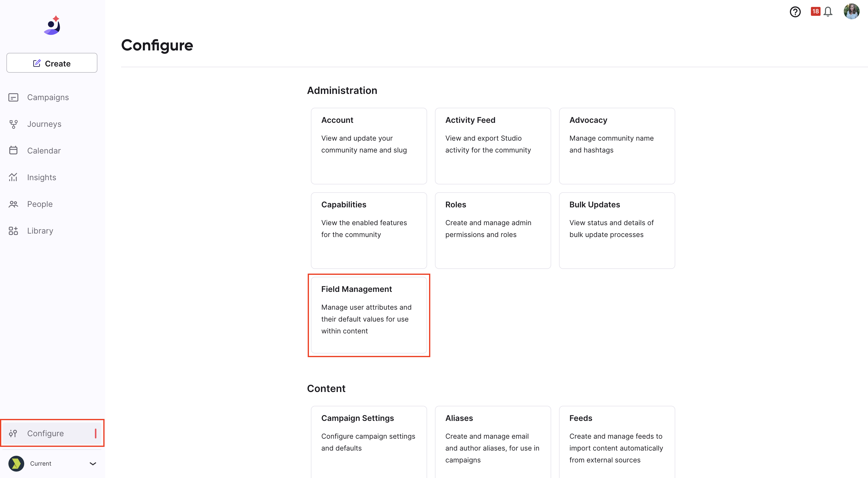
Task: Click the Campaigns icon in sidebar
Action: (x=13, y=97)
